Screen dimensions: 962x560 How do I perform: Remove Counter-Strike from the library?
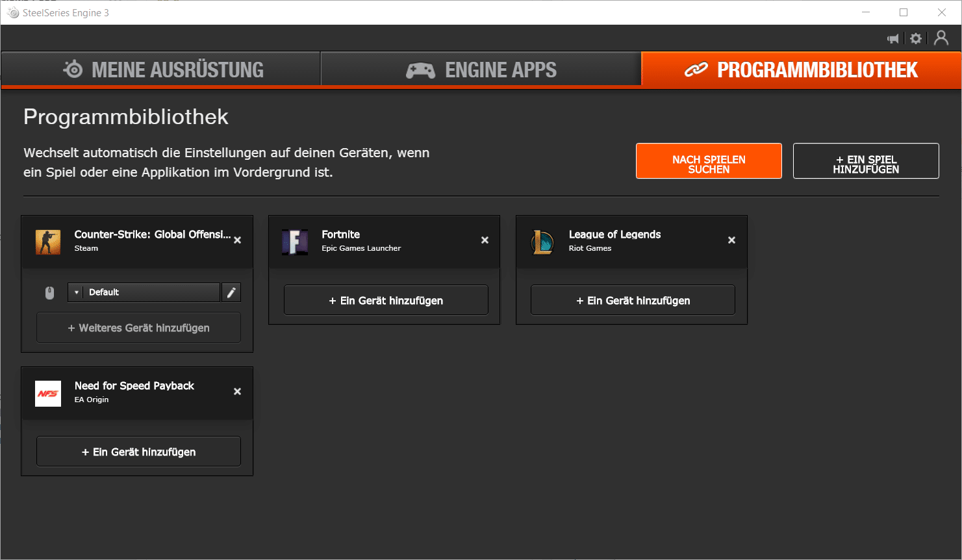(238, 240)
